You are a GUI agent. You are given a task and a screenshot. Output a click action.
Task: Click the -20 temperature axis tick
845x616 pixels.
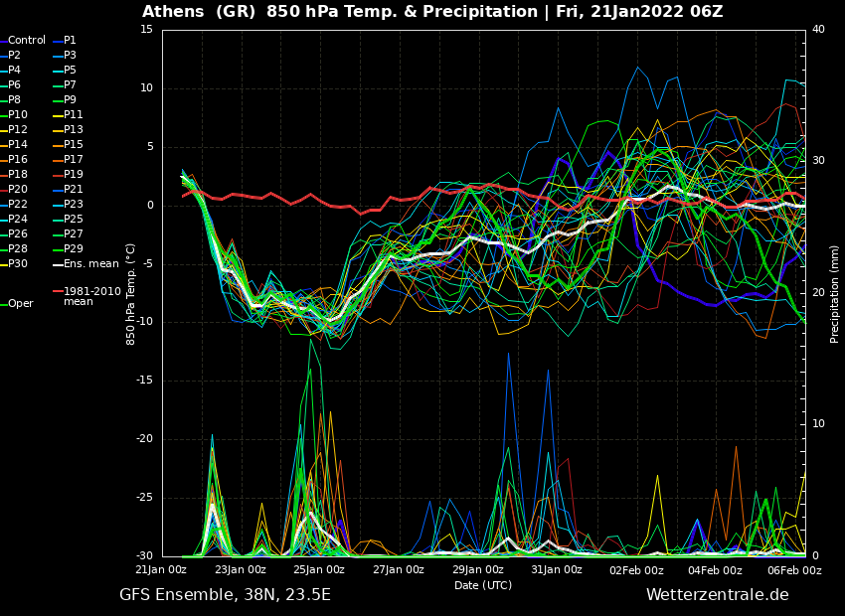coord(144,439)
